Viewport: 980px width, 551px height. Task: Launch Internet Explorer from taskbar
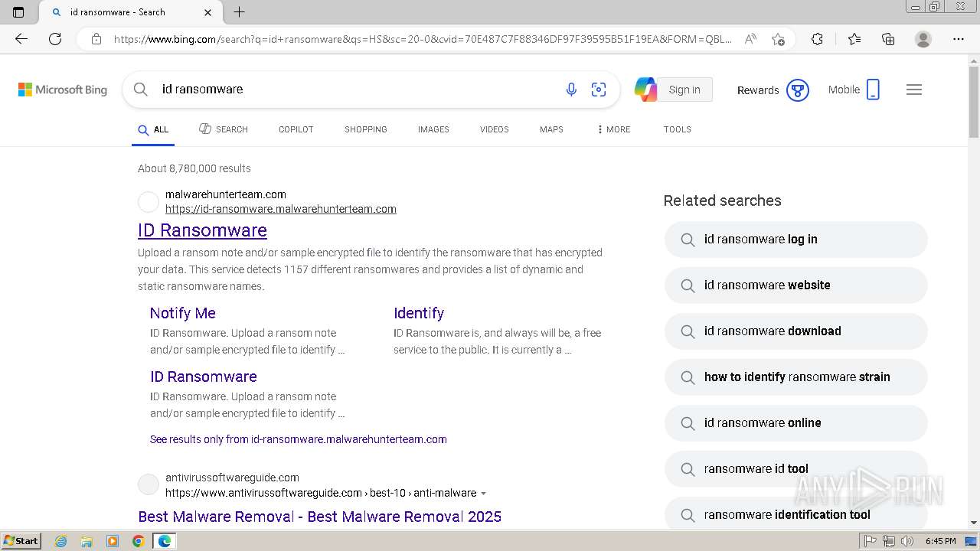60,541
